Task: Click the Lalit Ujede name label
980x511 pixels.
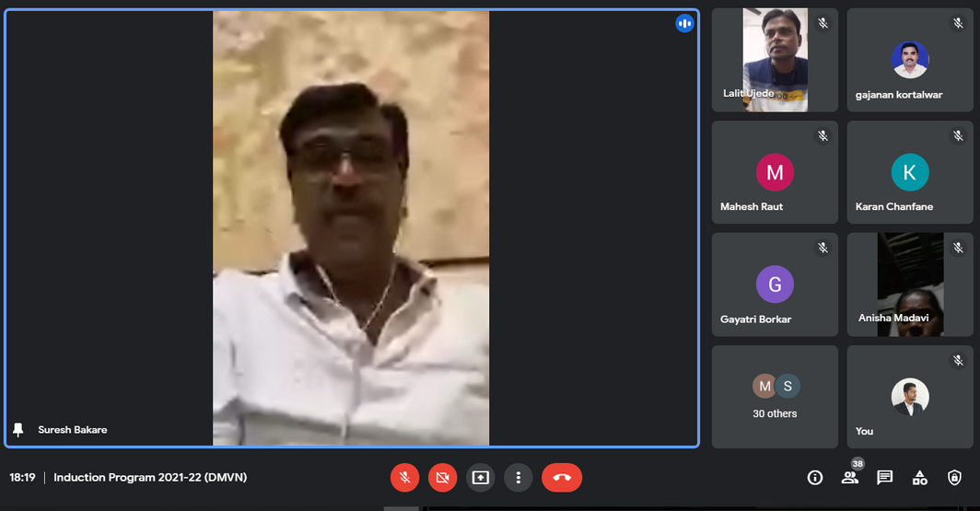Action: coord(749,93)
